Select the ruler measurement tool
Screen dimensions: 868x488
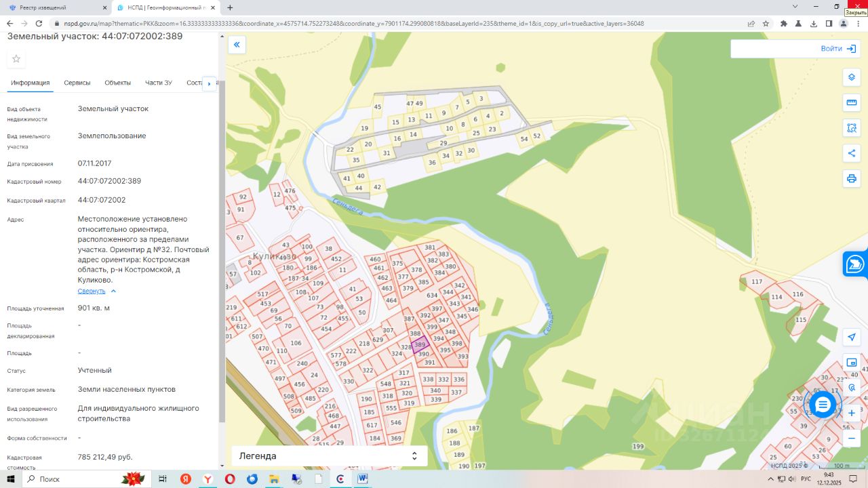(x=852, y=103)
